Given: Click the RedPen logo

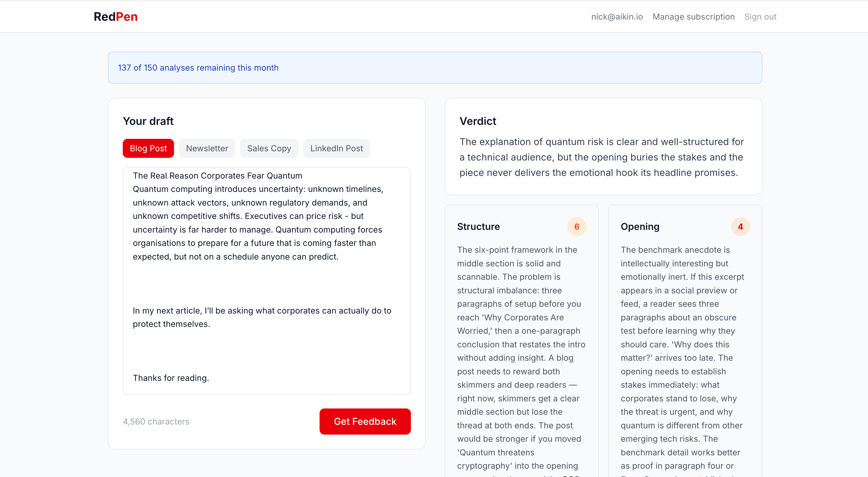Looking at the screenshot, I should (x=116, y=17).
